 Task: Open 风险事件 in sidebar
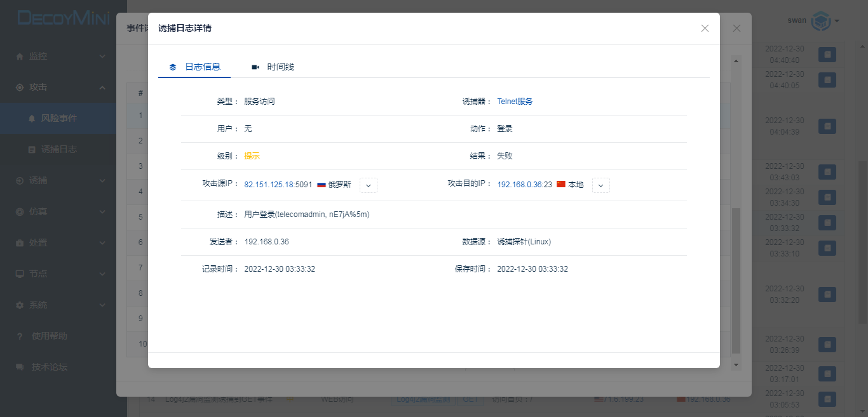click(58, 118)
